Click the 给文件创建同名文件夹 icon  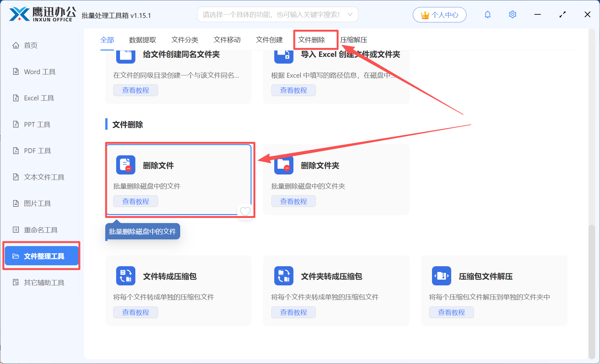tap(126, 56)
